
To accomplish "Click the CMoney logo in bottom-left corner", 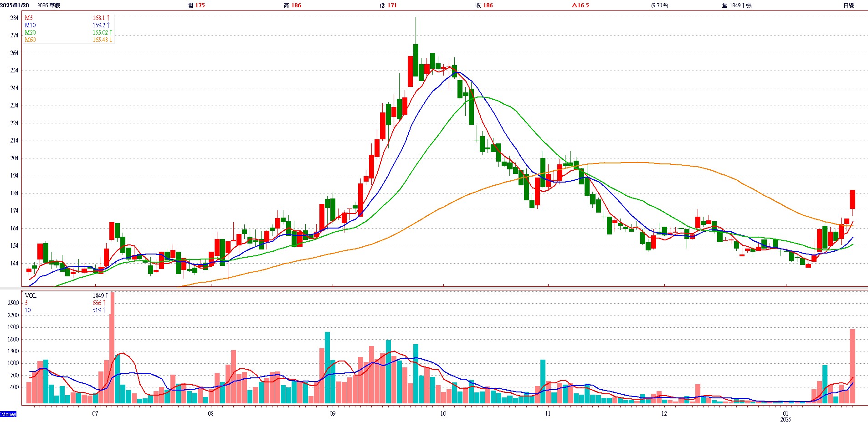I will [8, 414].
